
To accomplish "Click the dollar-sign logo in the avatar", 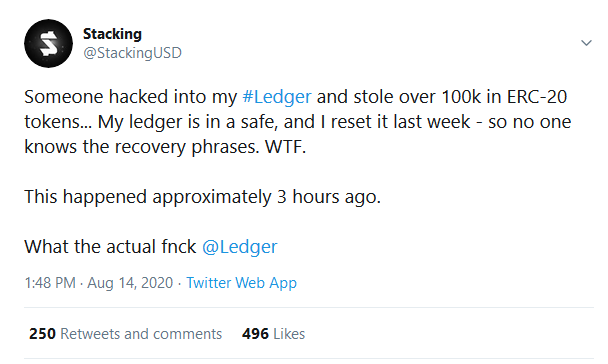I will pos(49,43).
